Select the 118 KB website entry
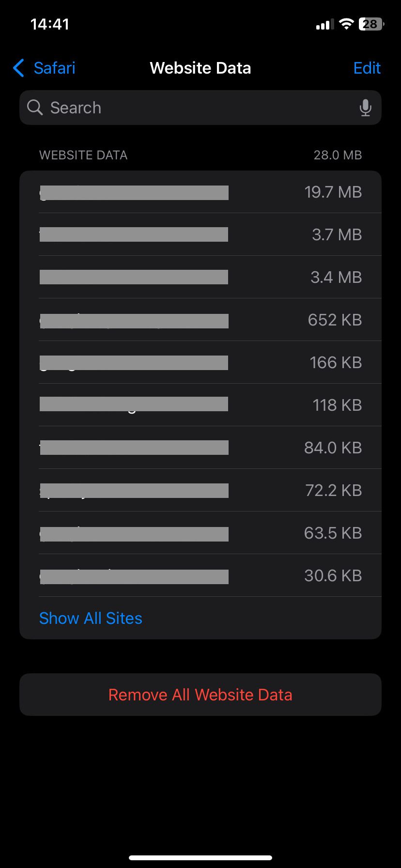The image size is (401, 868). [x=200, y=405]
